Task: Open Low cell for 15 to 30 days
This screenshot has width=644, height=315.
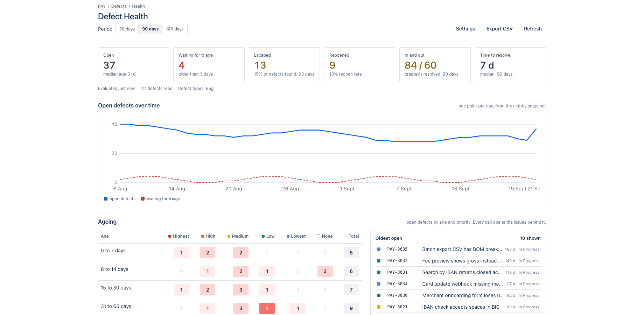Action: 267,290
